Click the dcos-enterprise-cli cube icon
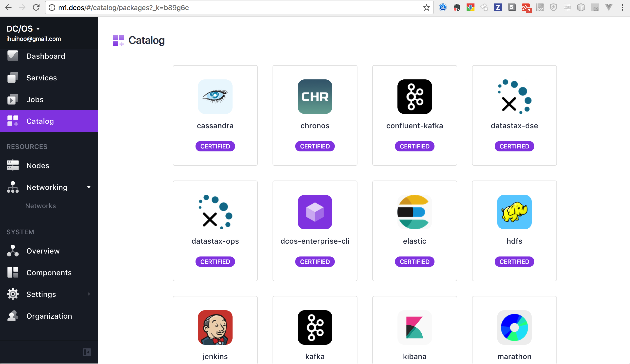The image size is (630, 364). [x=315, y=212]
